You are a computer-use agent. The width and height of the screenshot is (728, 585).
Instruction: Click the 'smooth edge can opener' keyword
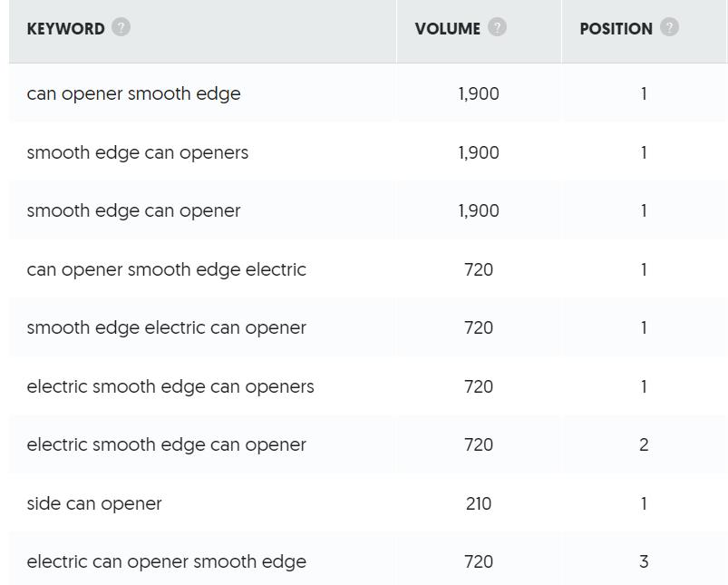point(134,211)
